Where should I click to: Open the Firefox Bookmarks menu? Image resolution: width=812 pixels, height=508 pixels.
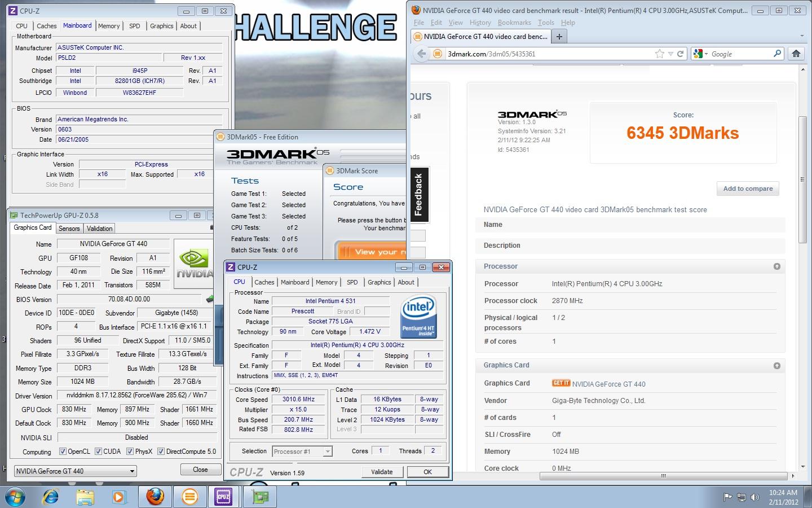[x=514, y=23]
